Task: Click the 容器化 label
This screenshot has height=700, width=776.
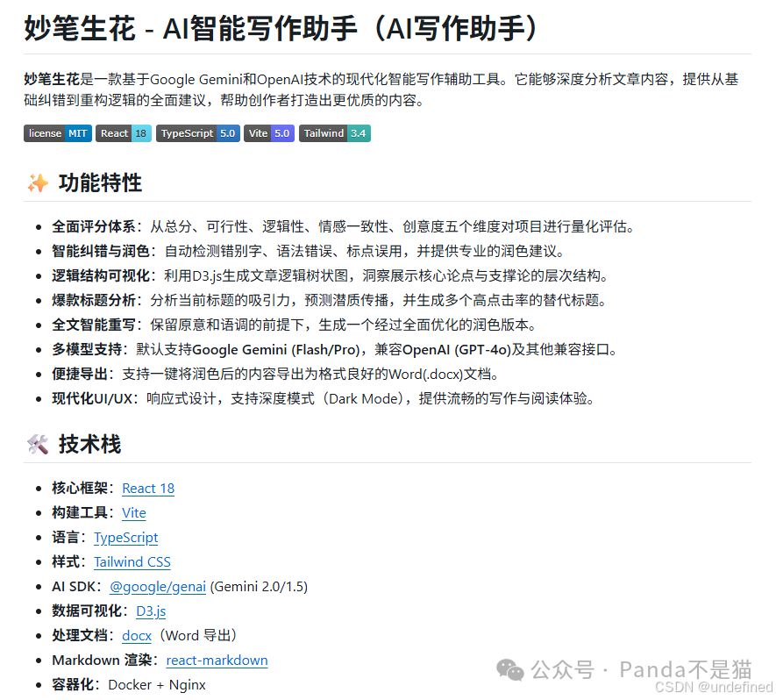Action: [x=73, y=685]
